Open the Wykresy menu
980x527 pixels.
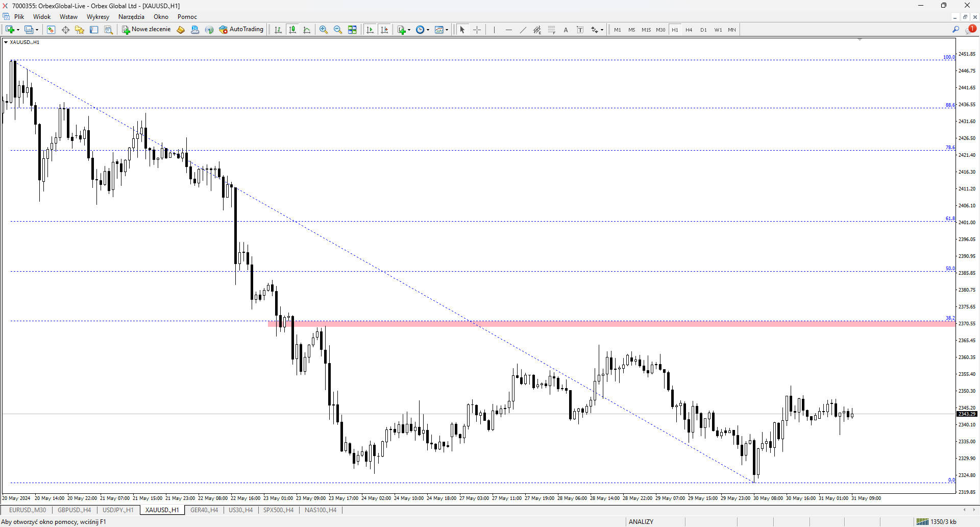point(98,17)
